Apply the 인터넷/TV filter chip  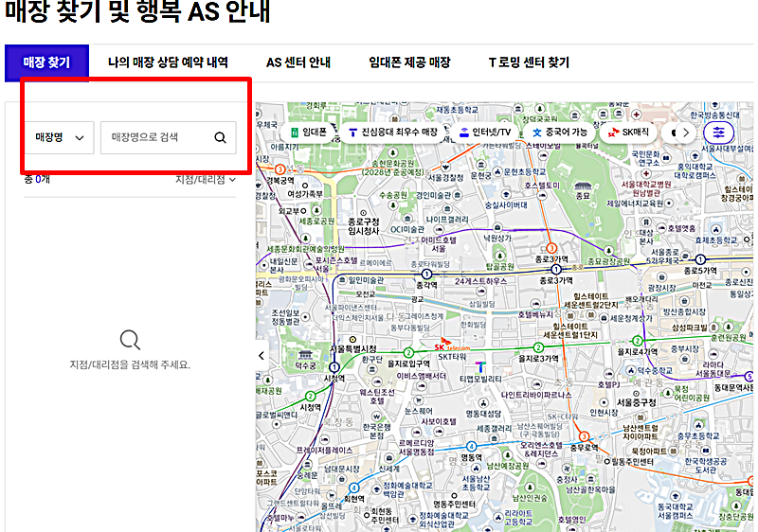click(x=485, y=133)
